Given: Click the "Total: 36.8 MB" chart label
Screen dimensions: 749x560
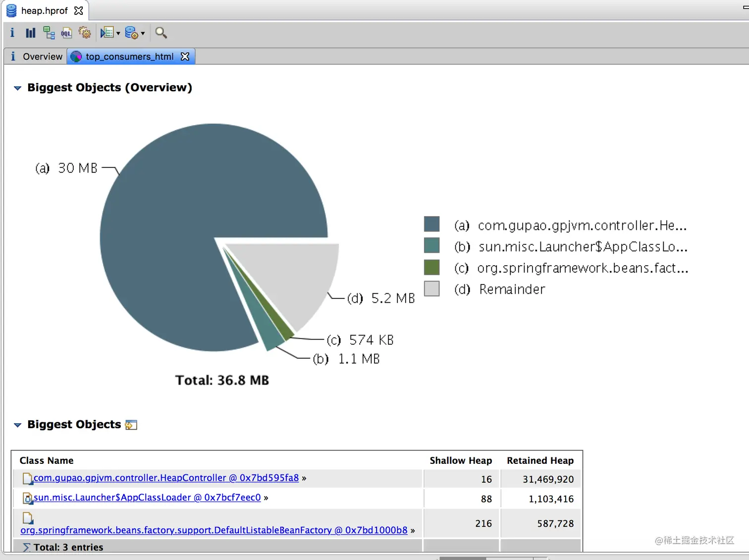Looking at the screenshot, I should point(222,381).
